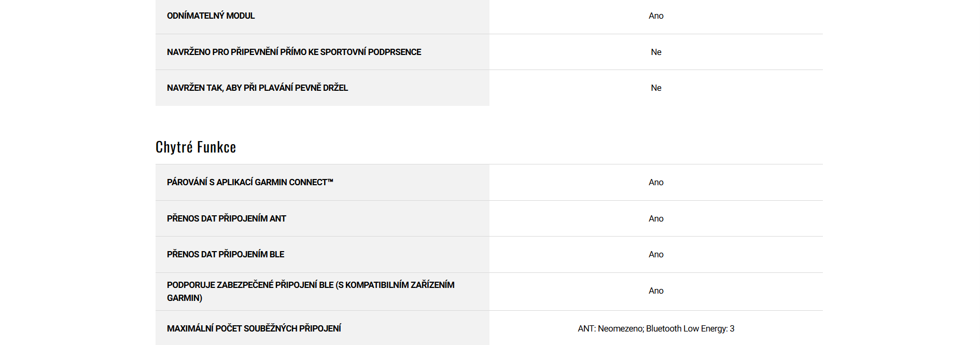Viewport: 980px width, 345px height.
Task: Select the PODPORUJE ZABEZPEČENÉ PŘIPOJENÍ BLE label
Action: pyautogui.click(x=310, y=285)
